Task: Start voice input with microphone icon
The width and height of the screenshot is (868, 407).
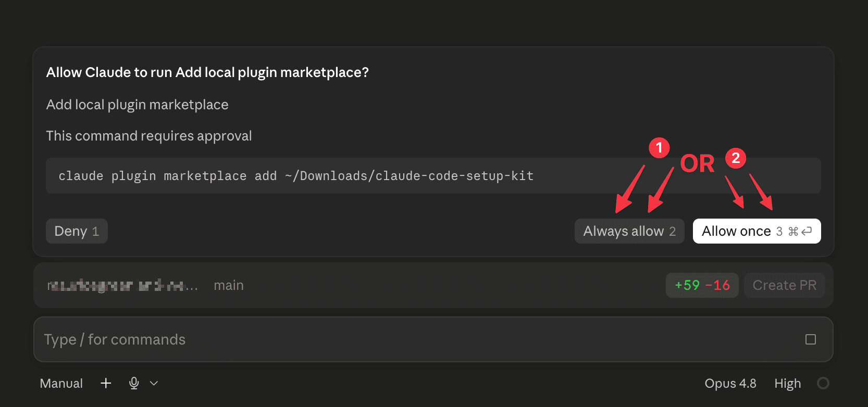Action: pos(134,383)
